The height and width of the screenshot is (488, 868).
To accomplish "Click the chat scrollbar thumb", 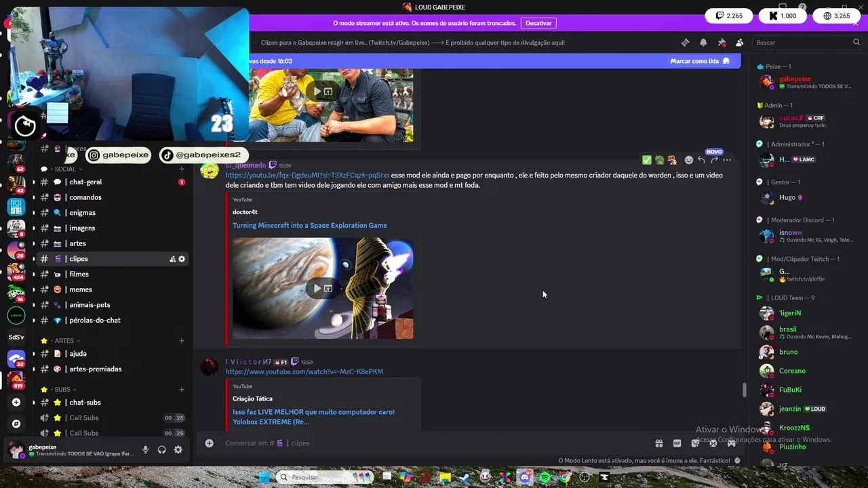I will pos(744,390).
